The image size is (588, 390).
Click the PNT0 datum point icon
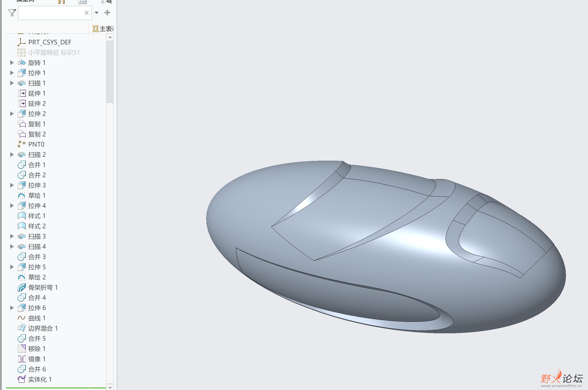click(x=22, y=144)
